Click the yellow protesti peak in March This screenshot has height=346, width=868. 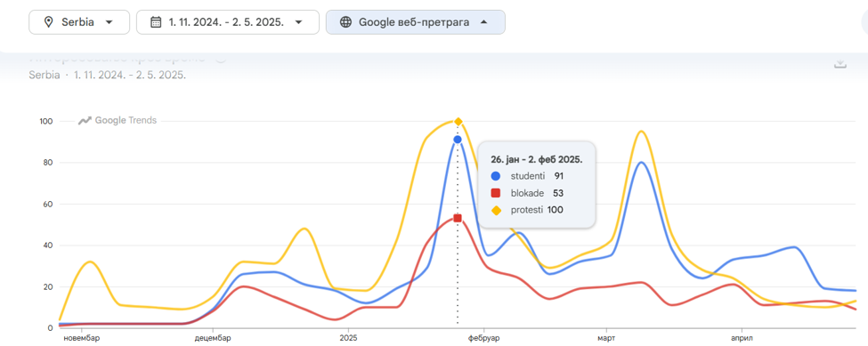[x=641, y=131]
